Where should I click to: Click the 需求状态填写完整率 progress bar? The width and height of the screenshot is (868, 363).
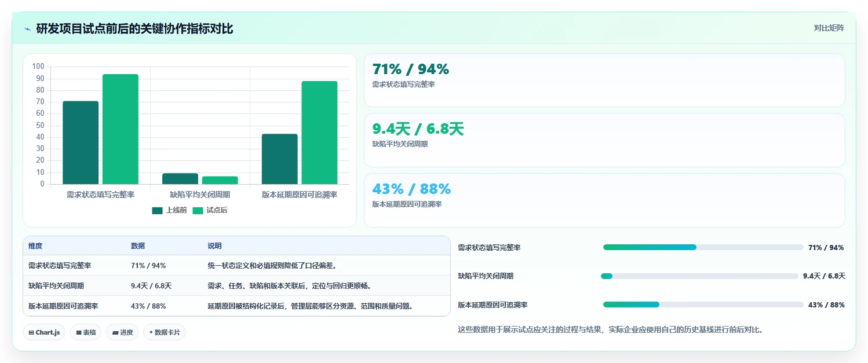[x=703, y=247]
